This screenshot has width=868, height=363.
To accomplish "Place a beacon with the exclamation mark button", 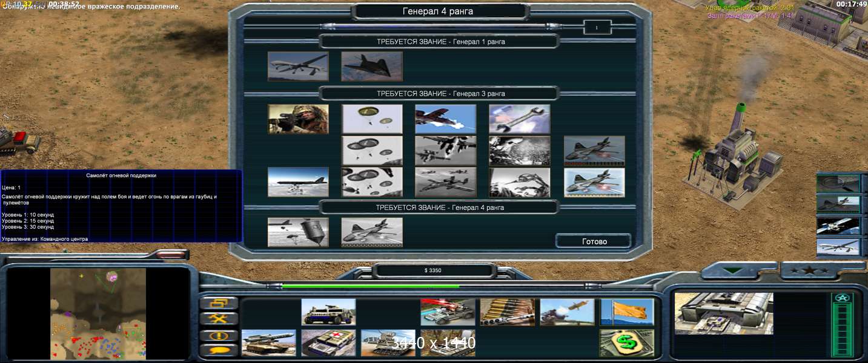I will (219, 335).
